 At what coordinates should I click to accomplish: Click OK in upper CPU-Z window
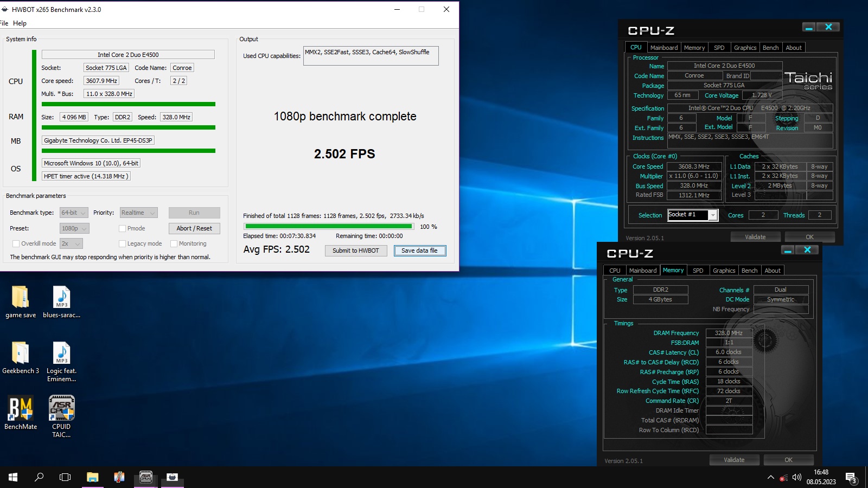click(x=809, y=237)
